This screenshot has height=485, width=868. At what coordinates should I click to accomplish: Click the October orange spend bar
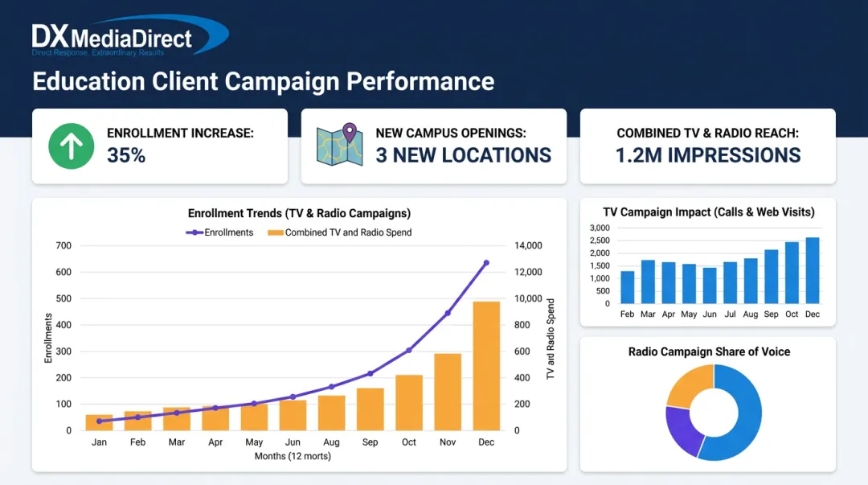coord(408,403)
